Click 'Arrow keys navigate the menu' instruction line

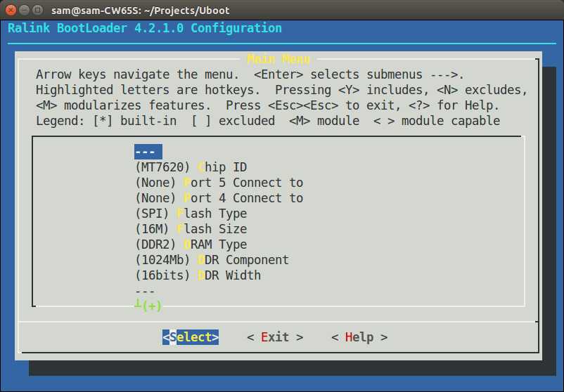[250, 74]
